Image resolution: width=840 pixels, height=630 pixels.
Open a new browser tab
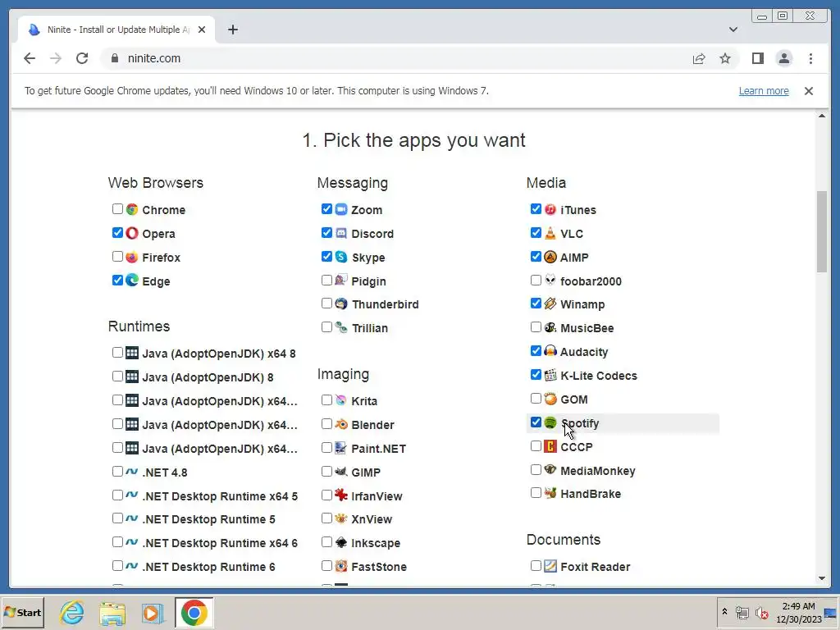(x=232, y=30)
